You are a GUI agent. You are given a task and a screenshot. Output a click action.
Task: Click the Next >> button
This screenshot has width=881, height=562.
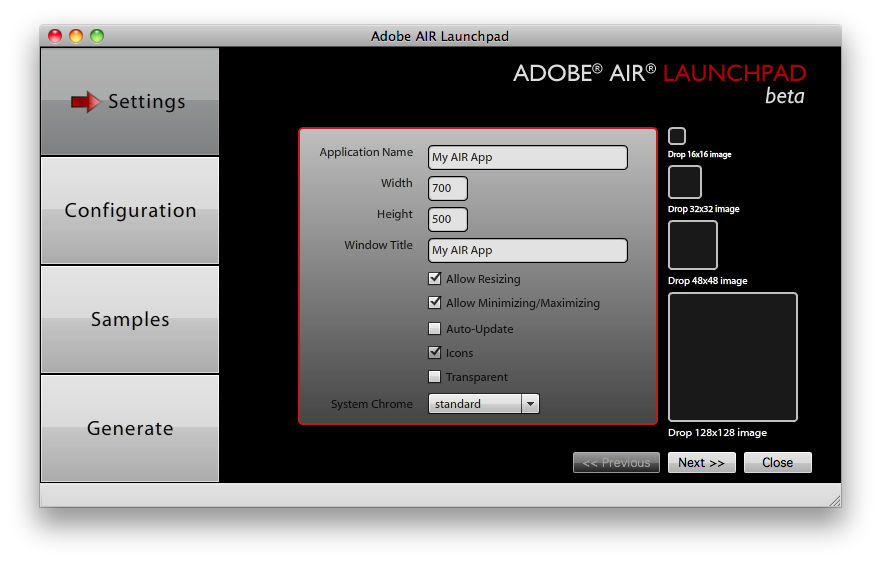click(702, 463)
